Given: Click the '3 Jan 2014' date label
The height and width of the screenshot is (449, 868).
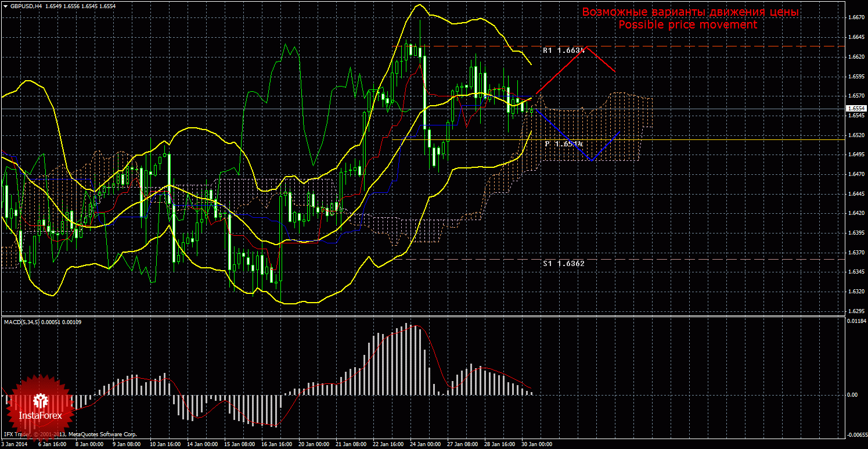Looking at the screenshot, I should 15,444.
